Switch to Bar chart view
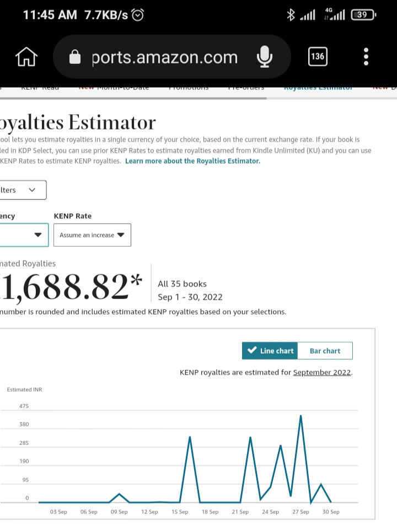Viewport: 397px width, 532px height. tap(325, 351)
